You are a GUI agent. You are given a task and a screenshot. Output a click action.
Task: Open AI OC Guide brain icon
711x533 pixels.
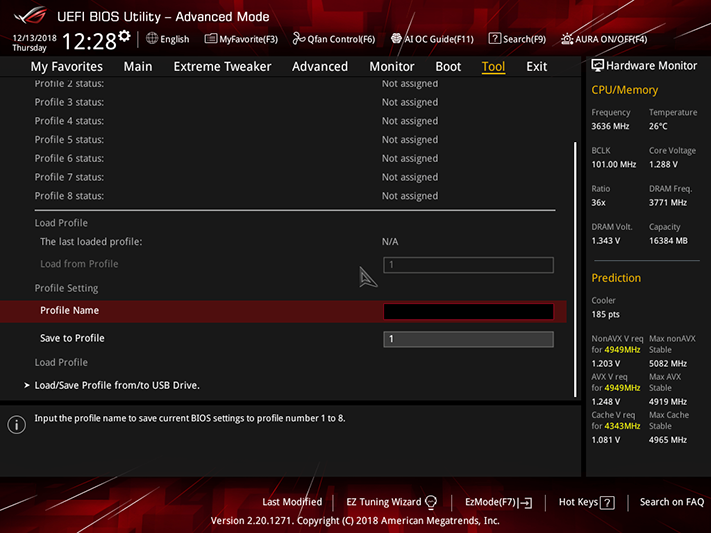coord(396,39)
